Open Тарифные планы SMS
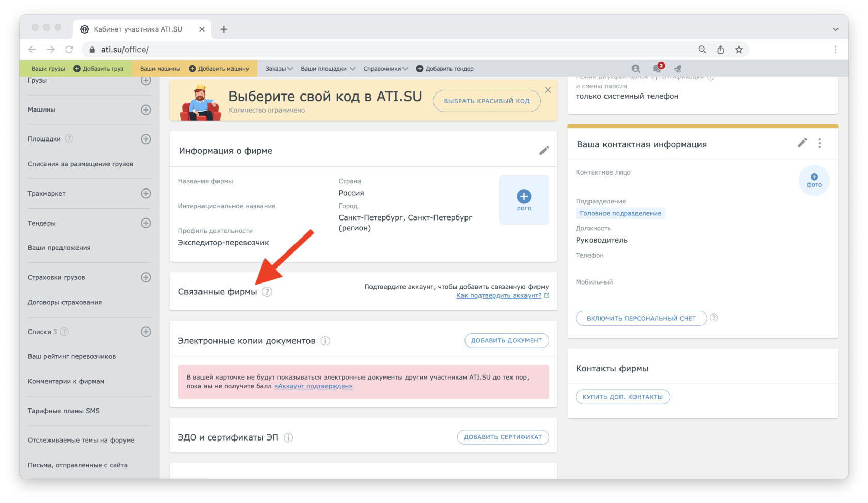Viewport: 868px width, 503px height. [64, 411]
